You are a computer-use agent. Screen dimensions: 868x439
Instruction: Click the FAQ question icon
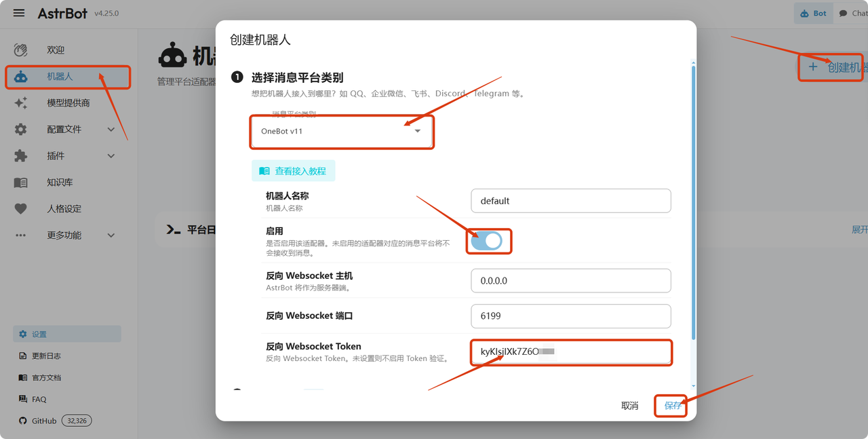pos(23,400)
